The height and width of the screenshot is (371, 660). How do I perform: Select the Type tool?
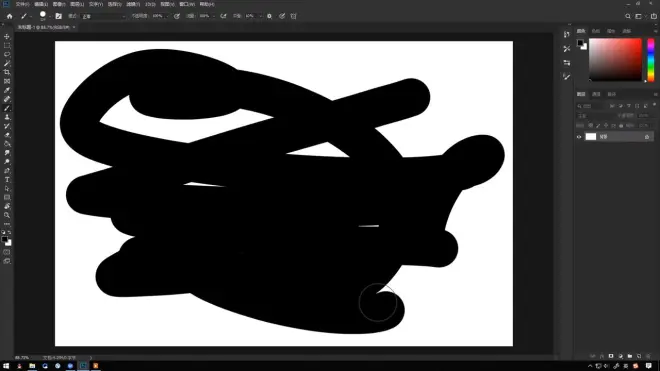7,180
